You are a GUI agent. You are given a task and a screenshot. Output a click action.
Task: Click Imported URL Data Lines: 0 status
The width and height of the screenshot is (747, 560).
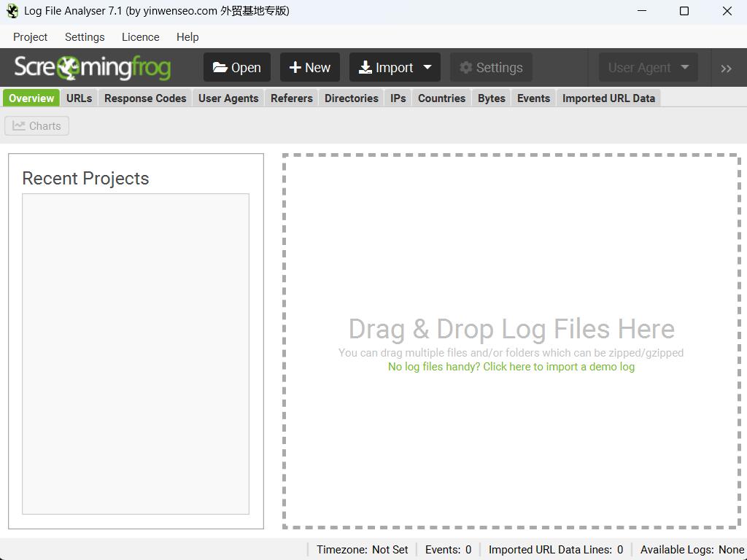point(556,550)
